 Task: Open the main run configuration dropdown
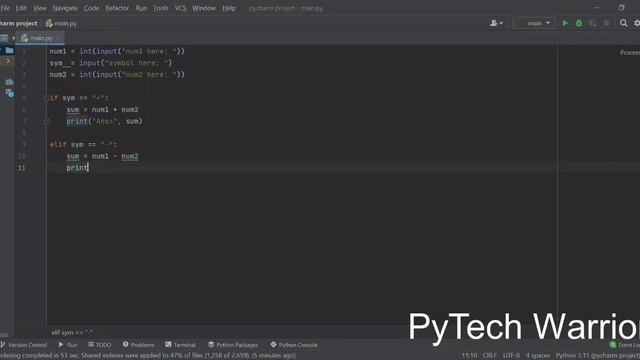click(x=534, y=23)
